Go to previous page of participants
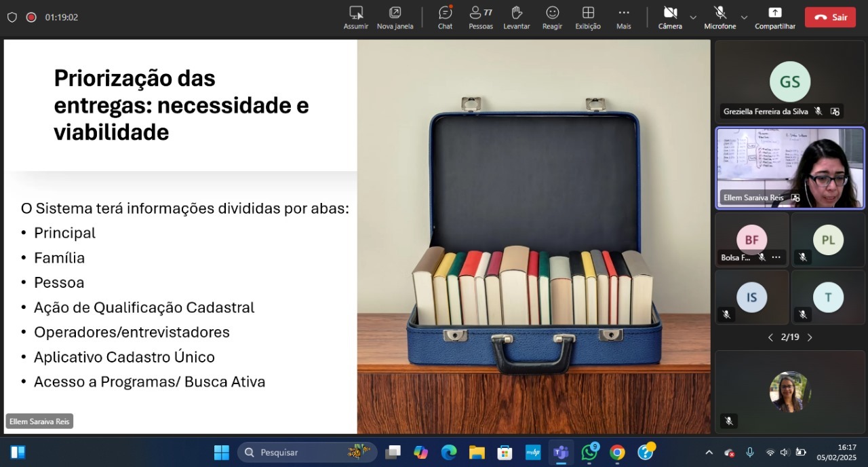 pos(770,337)
